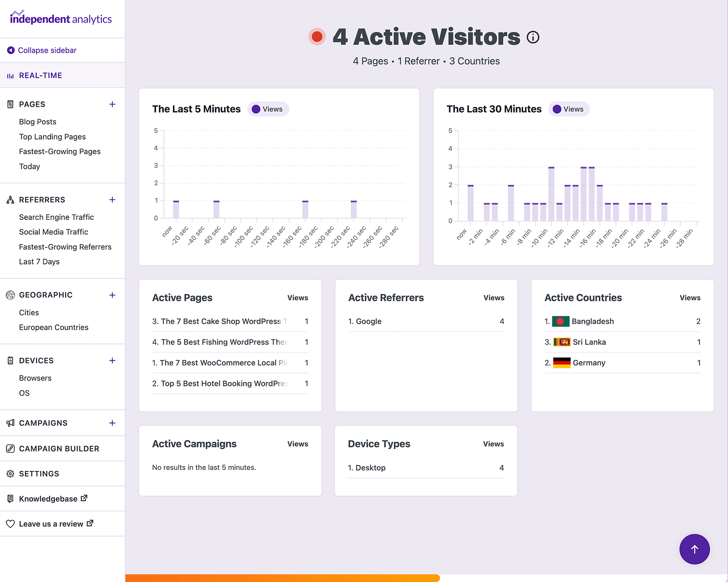Expand the Devices menu with the plus icon

112,361
